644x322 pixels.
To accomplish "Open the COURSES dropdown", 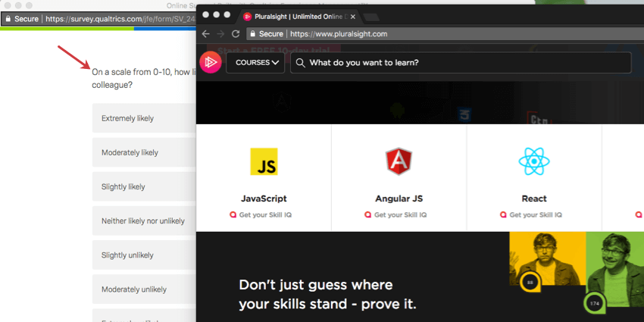I will (x=255, y=63).
